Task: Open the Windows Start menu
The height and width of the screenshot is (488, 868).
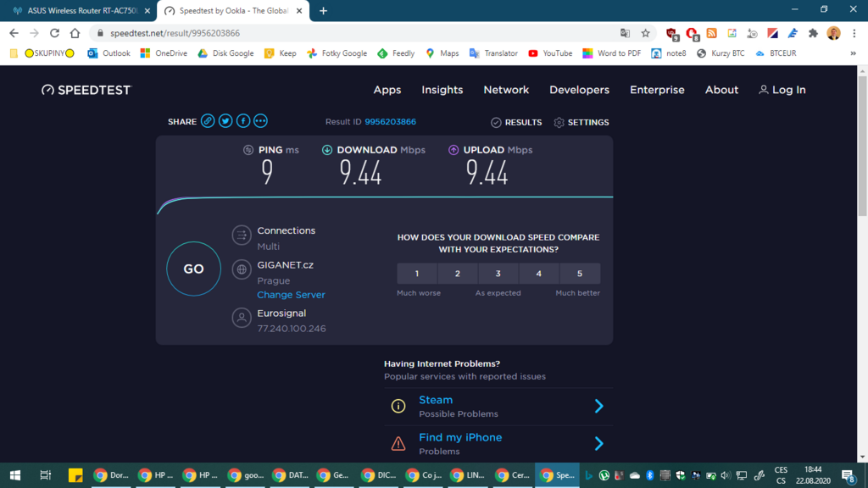Action: [x=15, y=475]
